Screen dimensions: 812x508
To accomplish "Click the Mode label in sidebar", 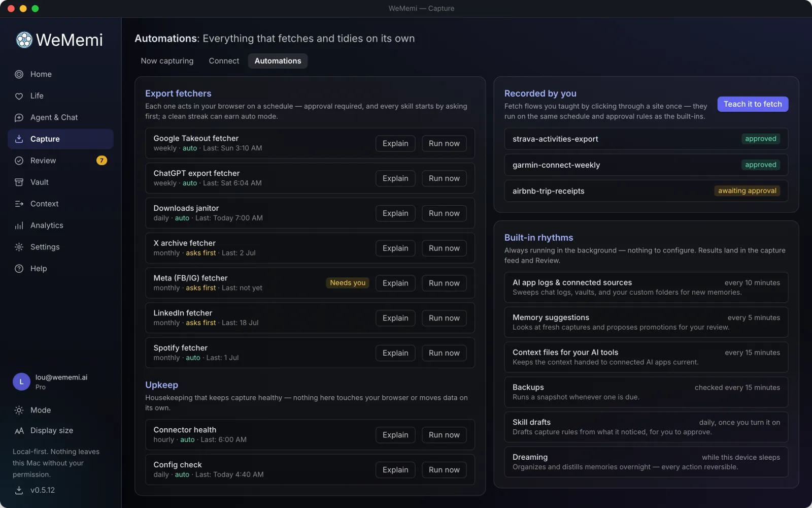I will point(41,410).
